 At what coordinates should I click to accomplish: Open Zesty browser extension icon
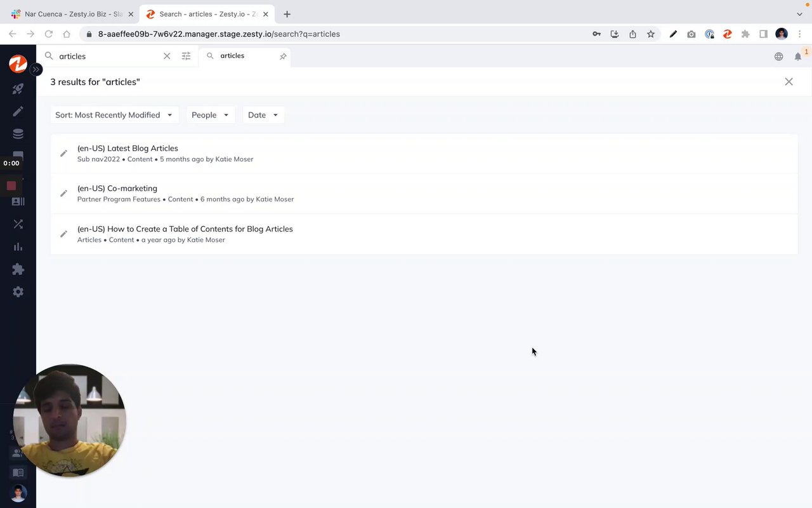(728, 34)
